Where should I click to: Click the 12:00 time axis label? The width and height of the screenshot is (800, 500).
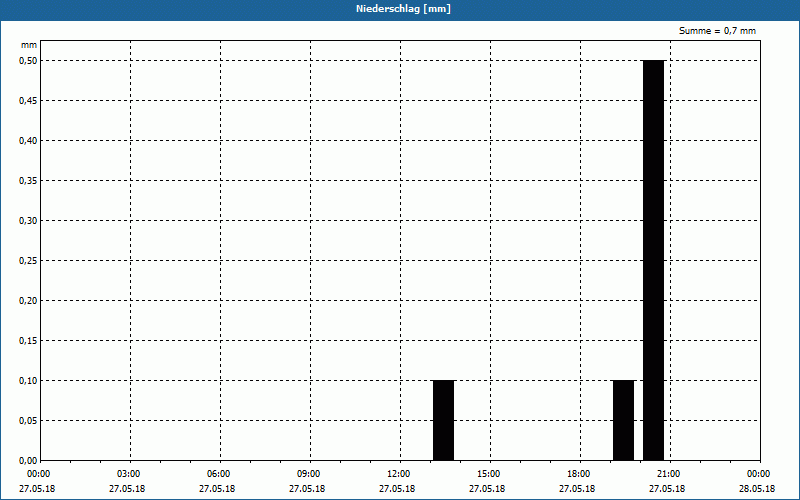[x=398, y=474]
